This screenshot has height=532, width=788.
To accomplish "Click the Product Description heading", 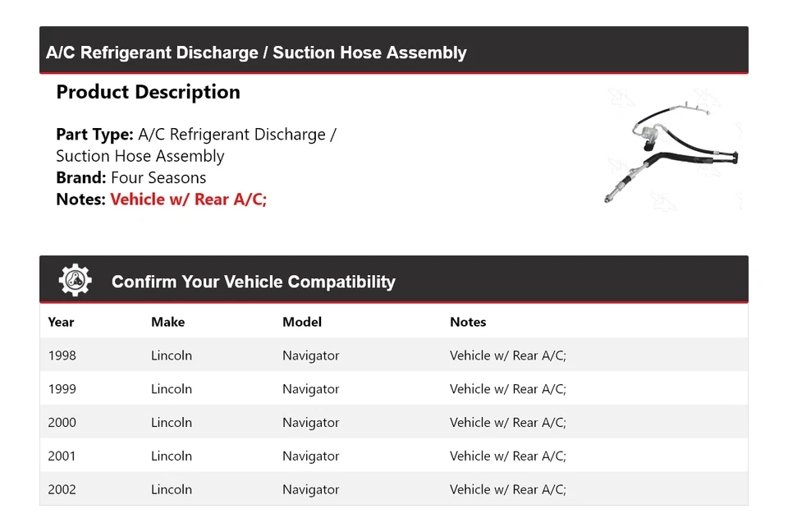I will click(148, 92).
